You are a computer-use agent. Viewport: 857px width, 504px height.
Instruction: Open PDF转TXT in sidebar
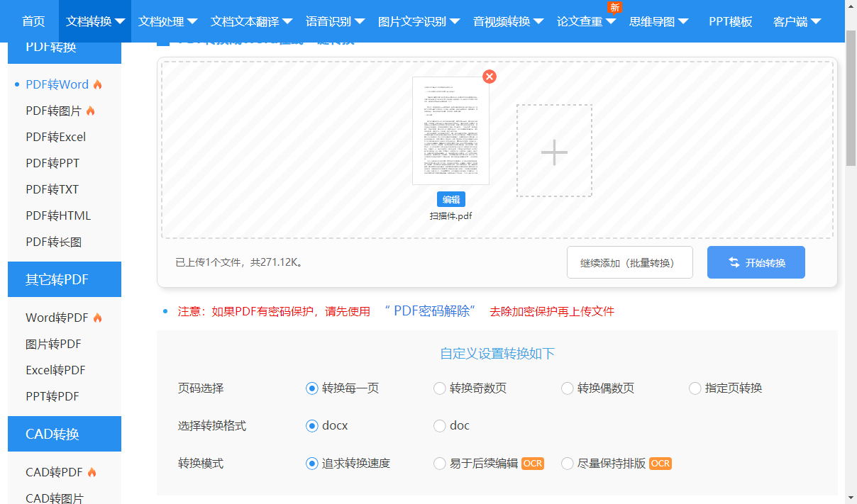(x=52, y=189)
